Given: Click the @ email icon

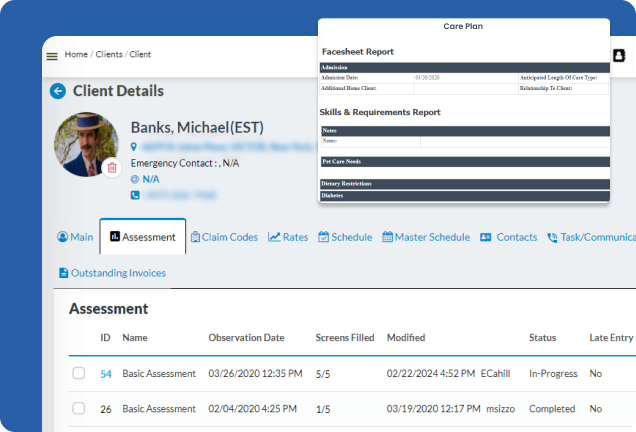Looking at the screenshot, I should tap(135, 179).
